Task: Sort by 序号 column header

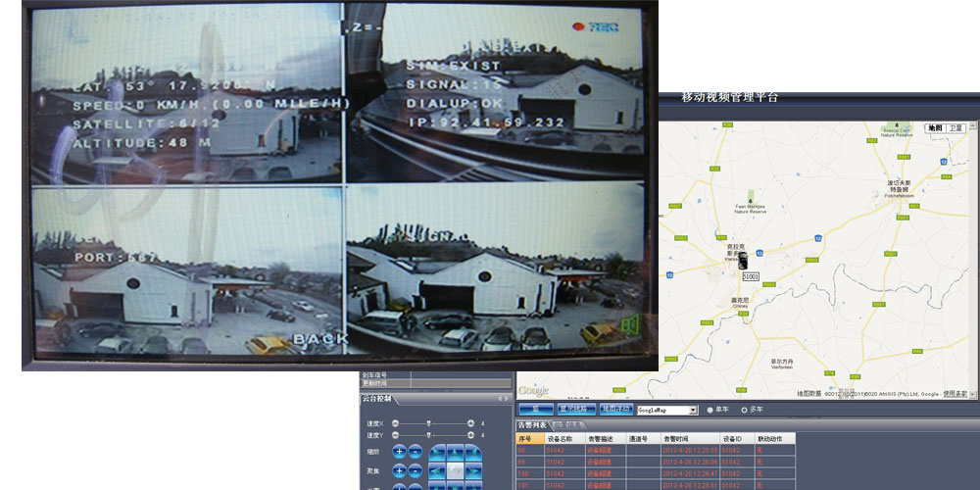Action: pyautogui.click(x=530, y=439)
